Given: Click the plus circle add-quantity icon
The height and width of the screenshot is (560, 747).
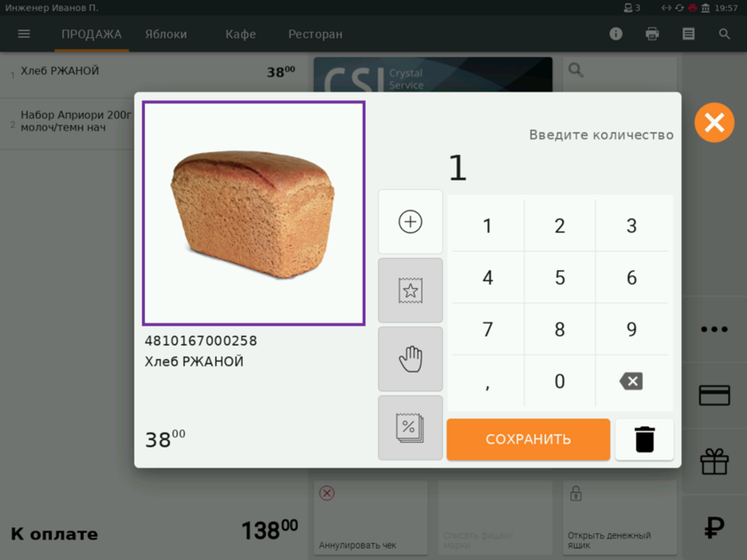Looking at the screenshot, I should click(x=410, y=222).
